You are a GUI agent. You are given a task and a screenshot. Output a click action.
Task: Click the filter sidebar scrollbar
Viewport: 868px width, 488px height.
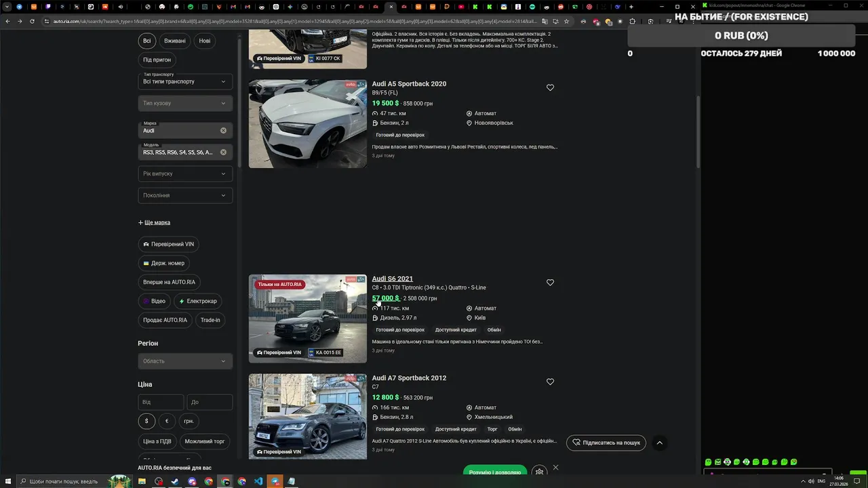[x=239, y=102]
